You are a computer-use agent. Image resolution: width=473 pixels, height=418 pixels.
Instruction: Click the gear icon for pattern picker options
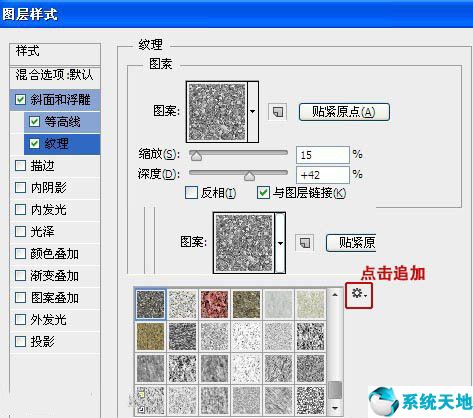pyautogui.click(x=359, y=295)
